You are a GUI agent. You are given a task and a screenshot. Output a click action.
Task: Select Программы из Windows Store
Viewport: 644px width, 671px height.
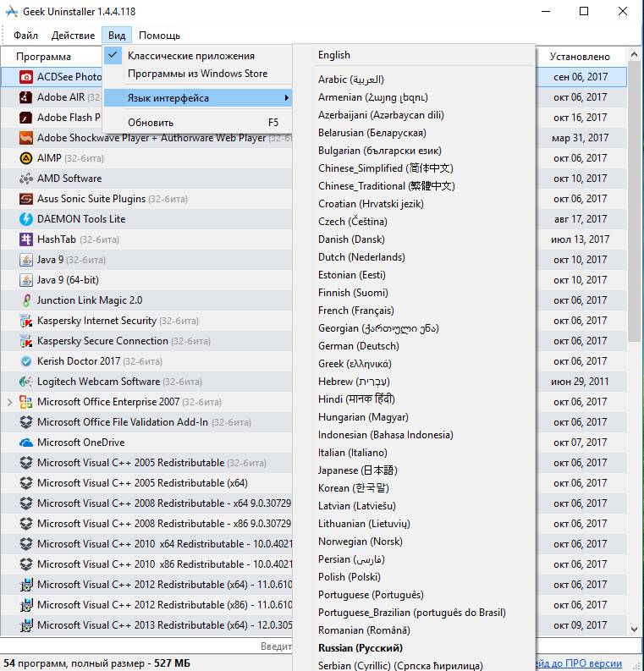coord(197,74)
